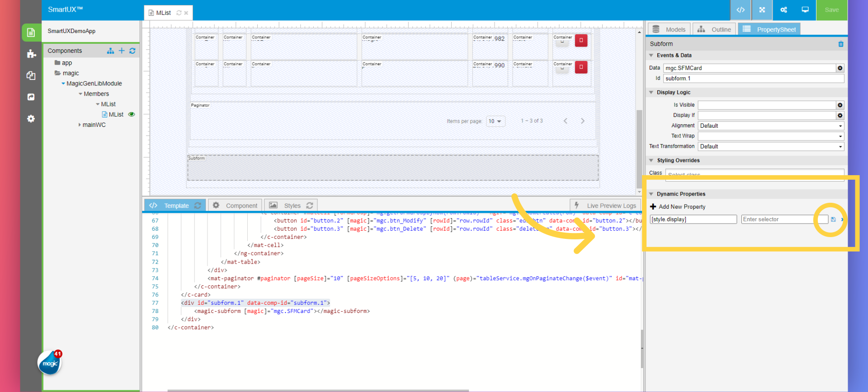The width and height of the screenshot is (868, 392).
Task: Click the expand fullscreen icon in top bar
Action: (x=762, y=10)
